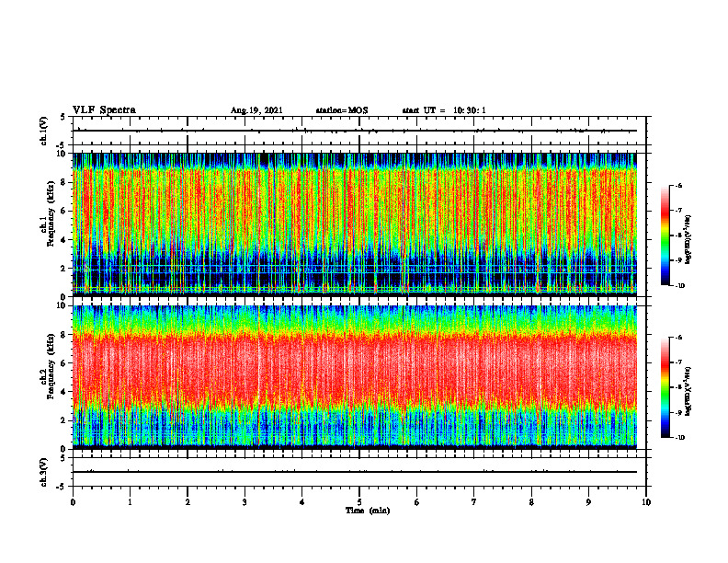Click the 4 kHz tick on ch.1 axis
Image resolution: width=728 pixels, height=563 pixels.
pyautogui.click(x=64, y=240)
